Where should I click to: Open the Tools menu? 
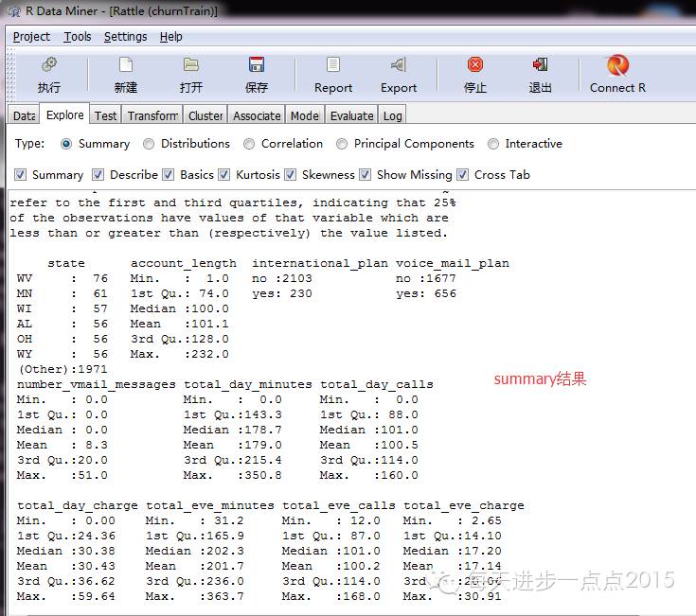point(78,37)
